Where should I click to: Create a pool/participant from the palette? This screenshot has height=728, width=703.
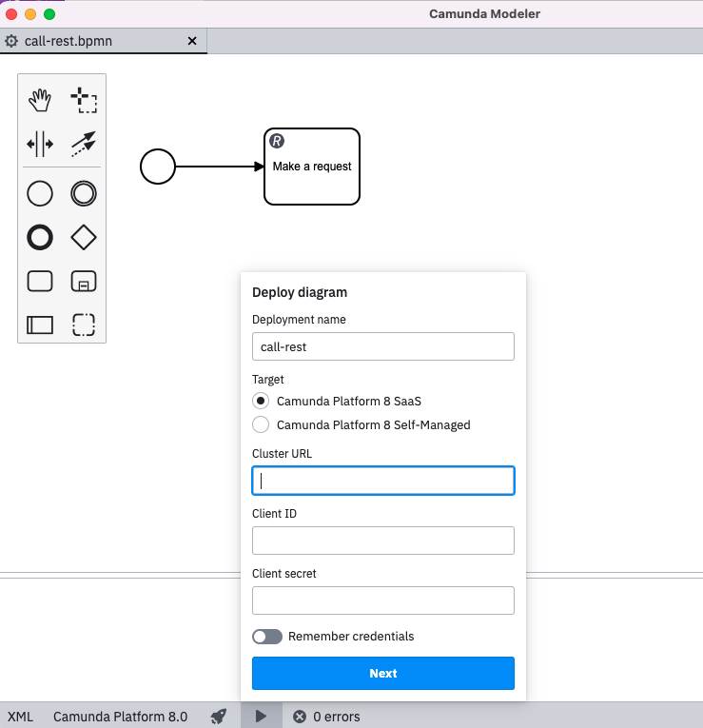(x=40, y=325)
